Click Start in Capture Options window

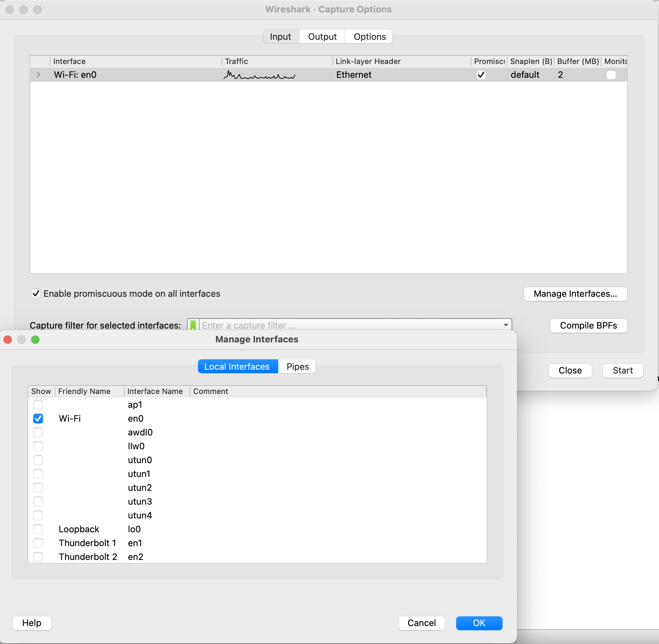pyautogui.click(x=623, y=371)
